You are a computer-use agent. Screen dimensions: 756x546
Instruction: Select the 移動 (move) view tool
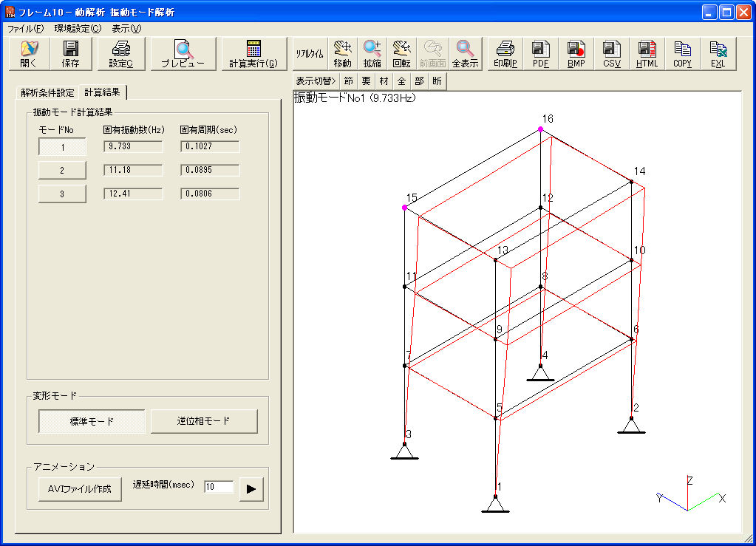(342, 54)
